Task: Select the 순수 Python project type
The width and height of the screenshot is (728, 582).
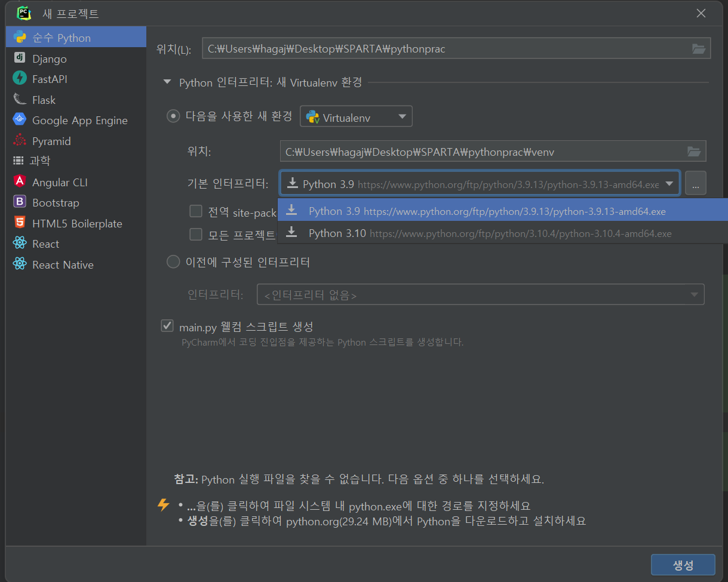Action: [x=76, y=38]
